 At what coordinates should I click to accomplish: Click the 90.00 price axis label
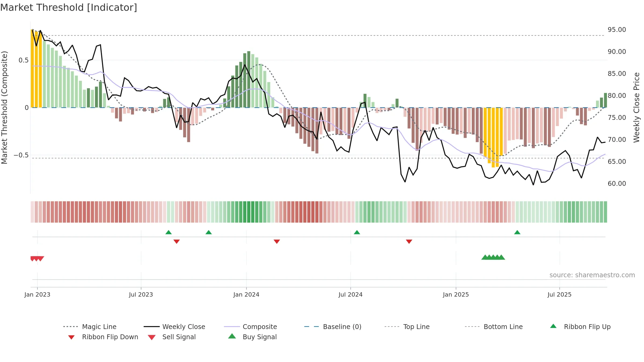click(x=617, y=52)
